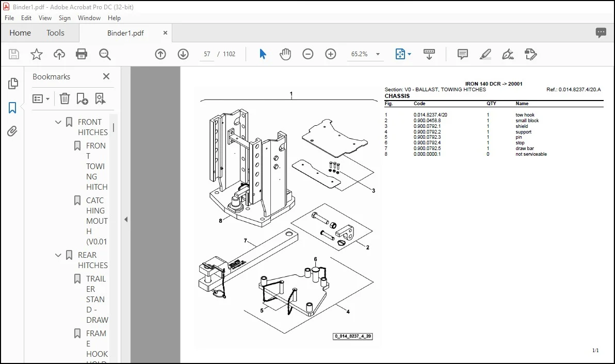Viewport: 615px width, 364px height.
Task: Click the 'small block' part name
Action: [x=527, y=121]
